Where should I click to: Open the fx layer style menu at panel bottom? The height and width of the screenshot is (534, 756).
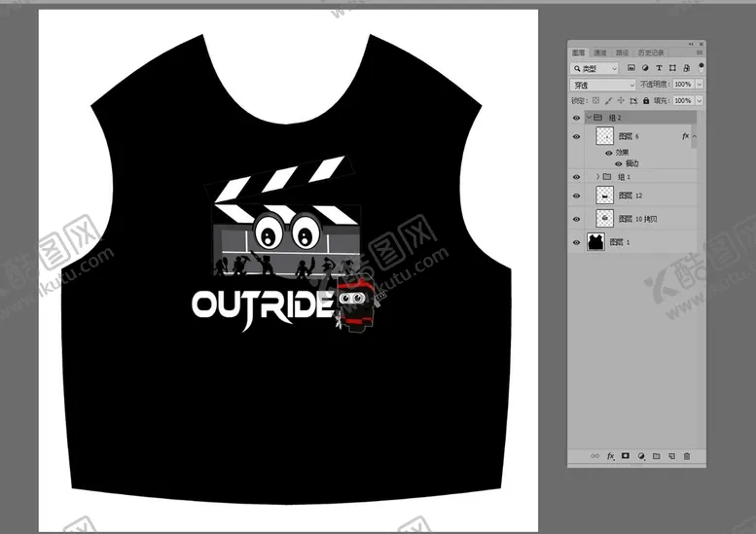611,455
